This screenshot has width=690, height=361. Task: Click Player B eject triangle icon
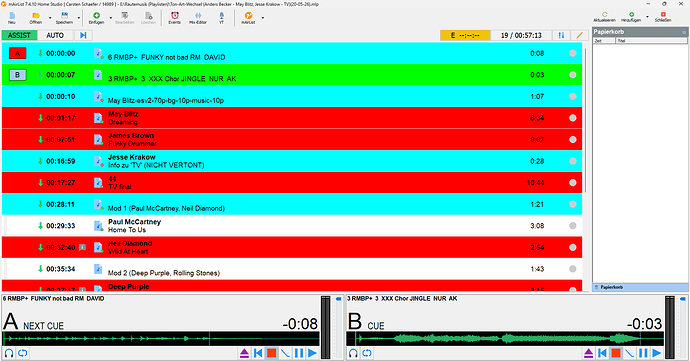pos(588,353)
